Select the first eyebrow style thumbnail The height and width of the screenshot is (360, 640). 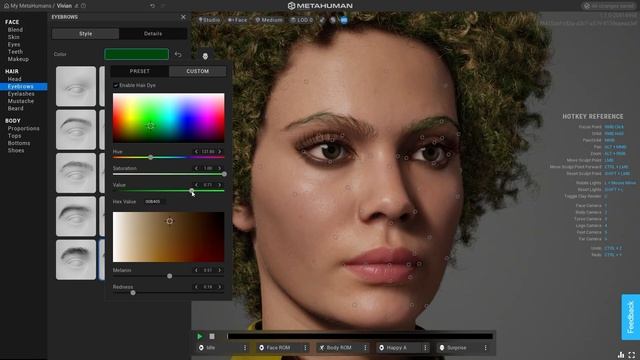76,86
